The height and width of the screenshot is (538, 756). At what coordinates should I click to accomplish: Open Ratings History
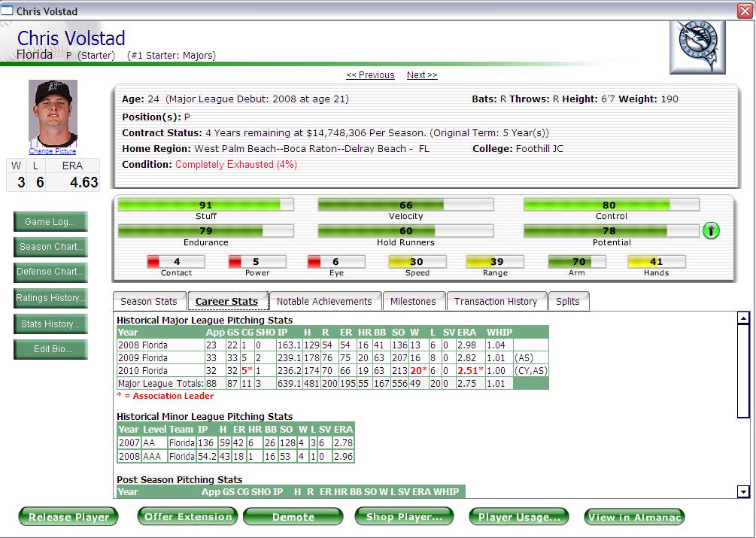coord(50,298)
